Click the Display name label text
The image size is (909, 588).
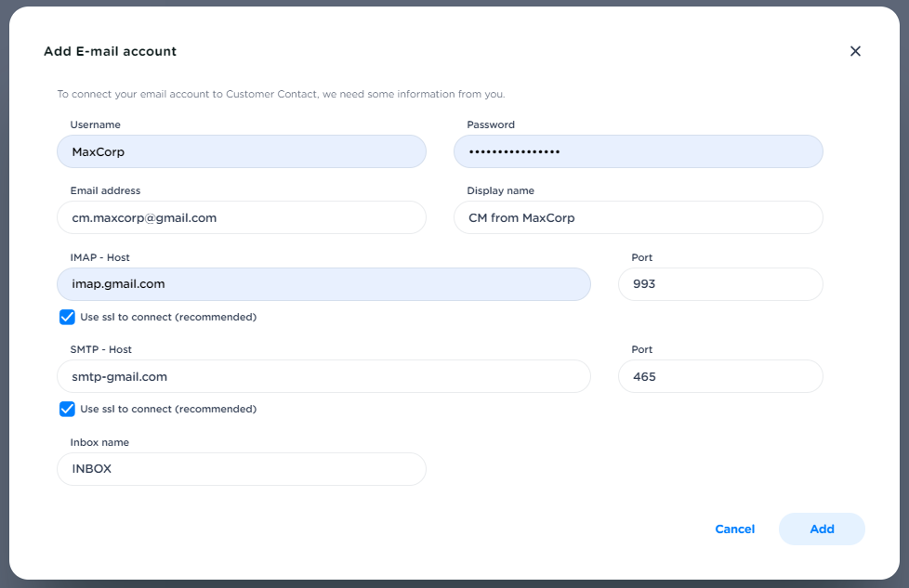pos(500,190)
